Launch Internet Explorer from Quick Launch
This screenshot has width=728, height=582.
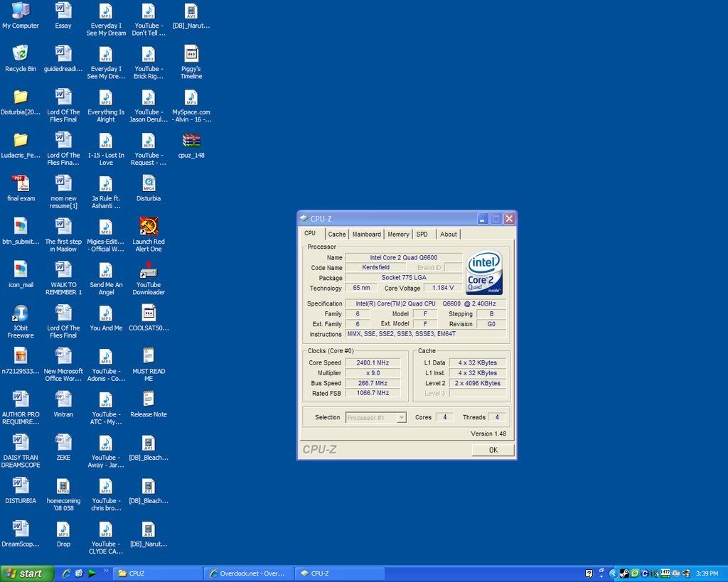66,573
